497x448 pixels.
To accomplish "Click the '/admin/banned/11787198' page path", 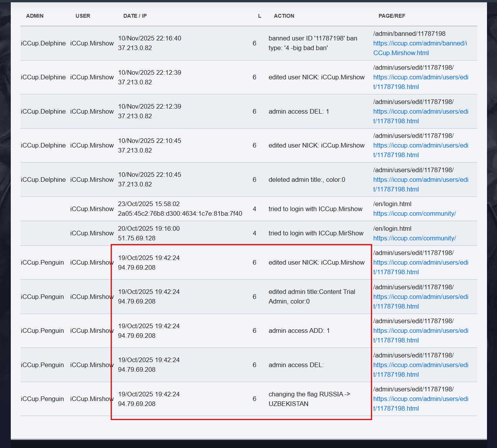I will click(409, 34).
